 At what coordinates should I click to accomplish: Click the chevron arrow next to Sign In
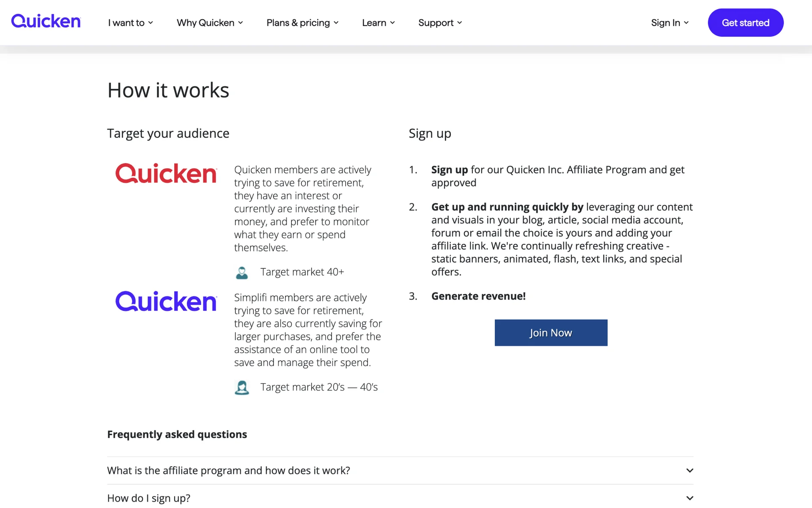pyautogui.click(x=686, y=23)
